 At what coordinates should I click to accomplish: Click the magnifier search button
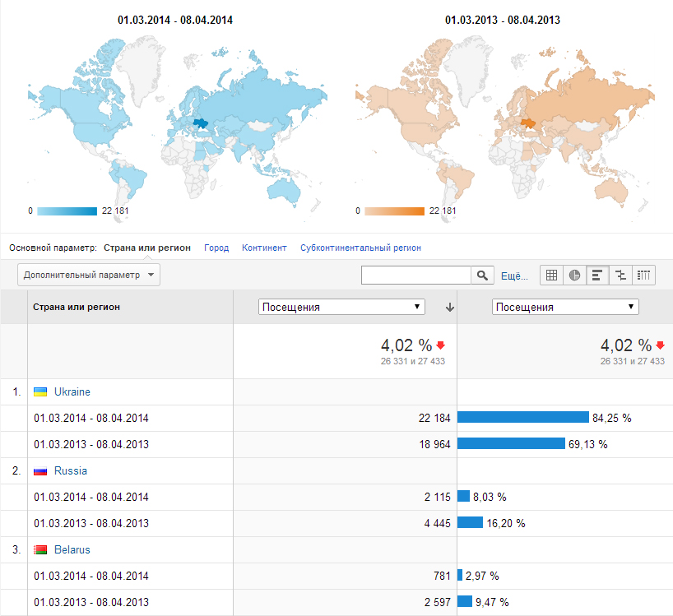(x=482, y=276)
